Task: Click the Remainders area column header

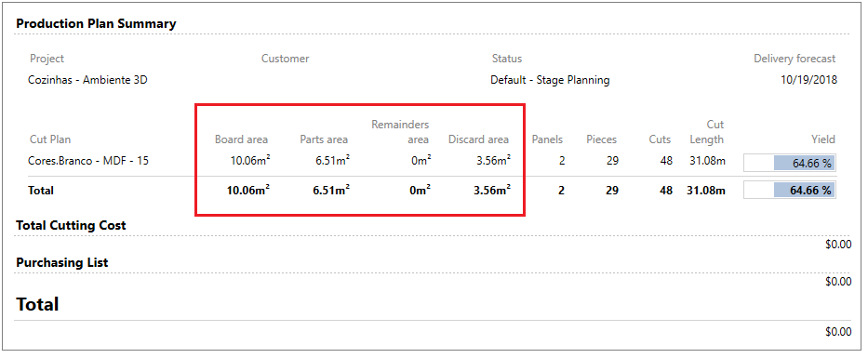Action: tap(400, 132)
